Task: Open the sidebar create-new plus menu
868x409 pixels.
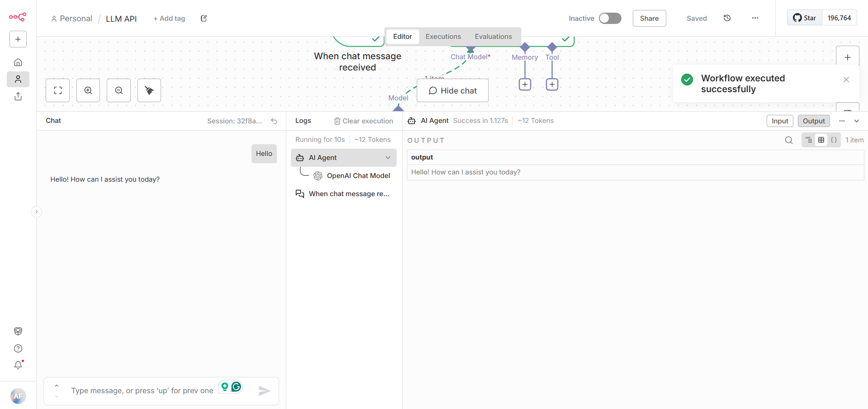Action: tap(18, 39)
